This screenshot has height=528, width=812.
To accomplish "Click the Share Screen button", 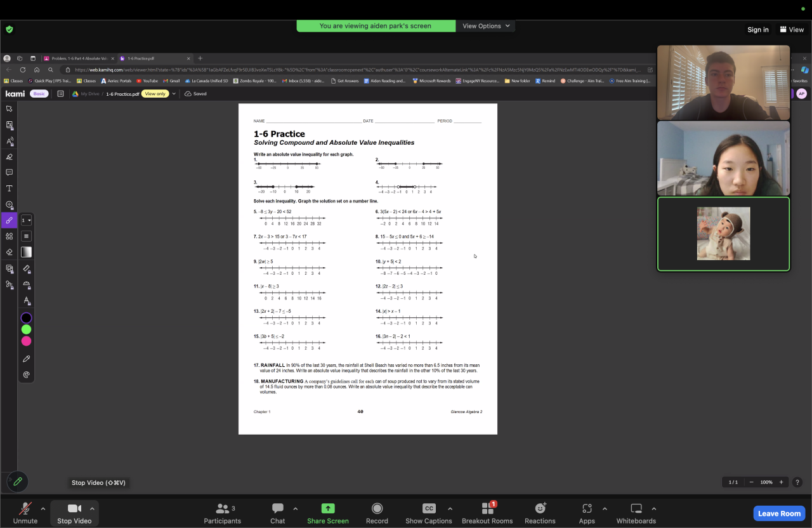I will click(328, 513).
